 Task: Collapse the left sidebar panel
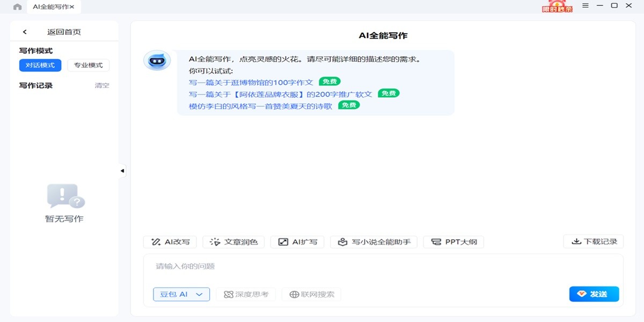click(x=122, y=170)
